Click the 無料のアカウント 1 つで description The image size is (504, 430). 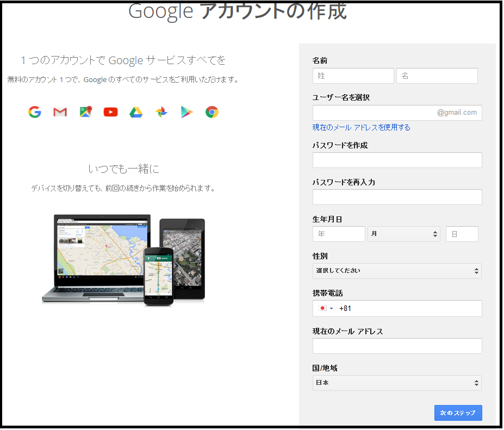click(x=123, y=79)
